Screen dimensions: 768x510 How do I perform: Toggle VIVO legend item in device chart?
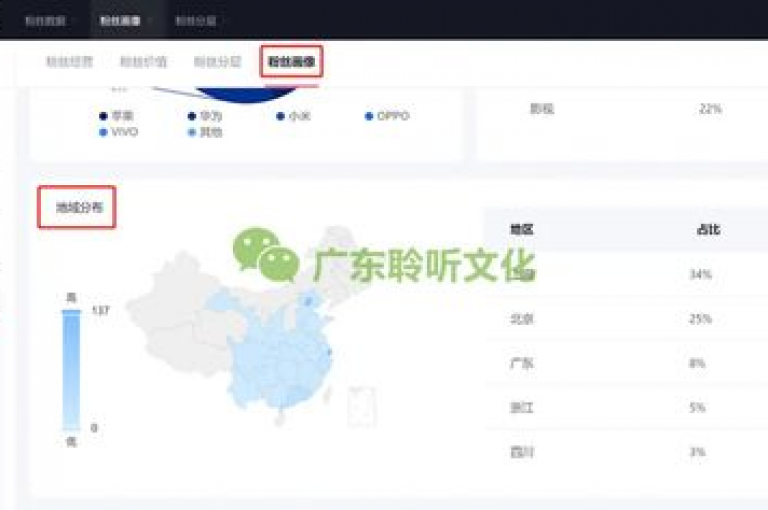tap(119, 132)
